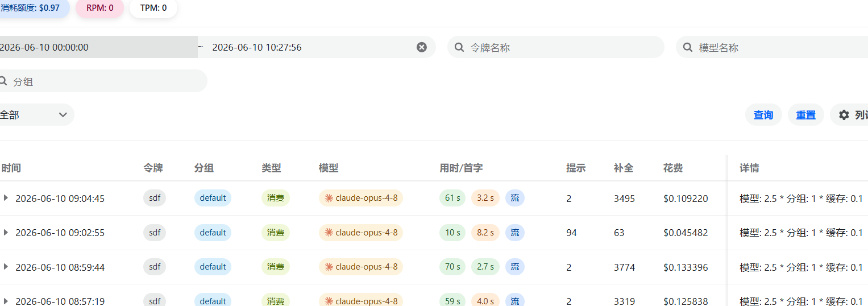The width and height of the screenshot is (868, 306).
Task: Click the 令牌 column header
Action: pos(153,168)
